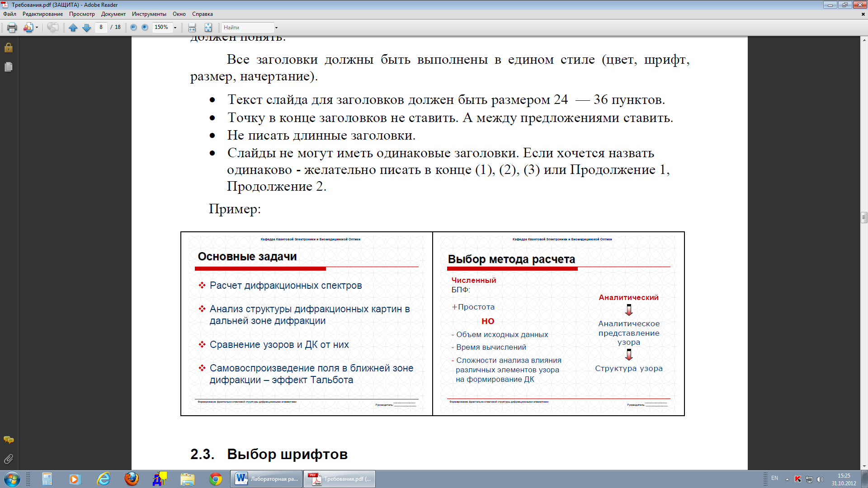Launch Firefox from the taskbar
Screen dimensions: 868x488
(132, 479)
